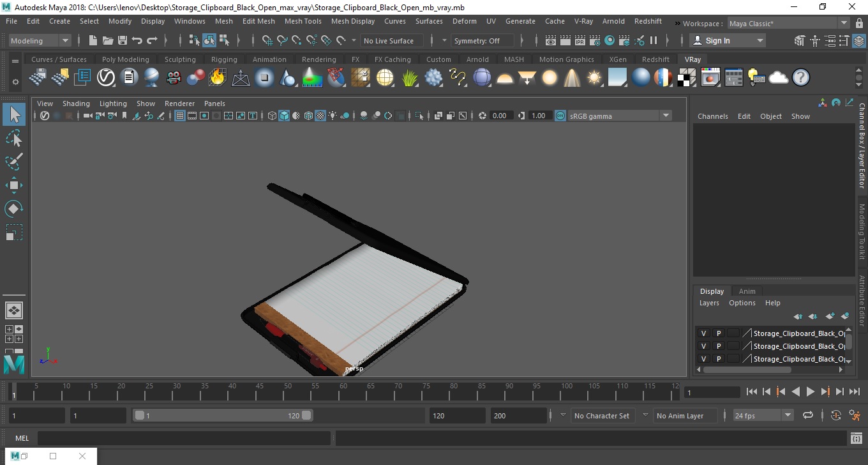Click the range slider bar handle at 120
The width and height of the screenshot is (868, 465).
[x=307, y=415]
